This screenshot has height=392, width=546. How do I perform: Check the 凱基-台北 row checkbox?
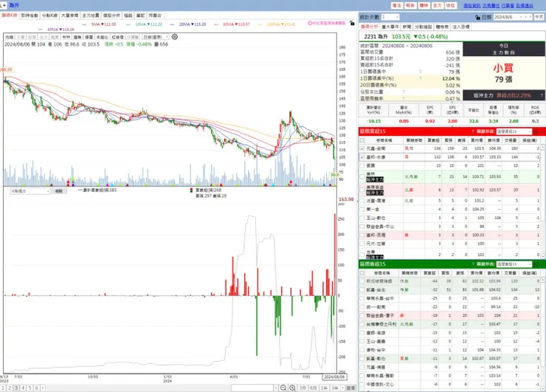pyautogui.click(x=362, y=290)
